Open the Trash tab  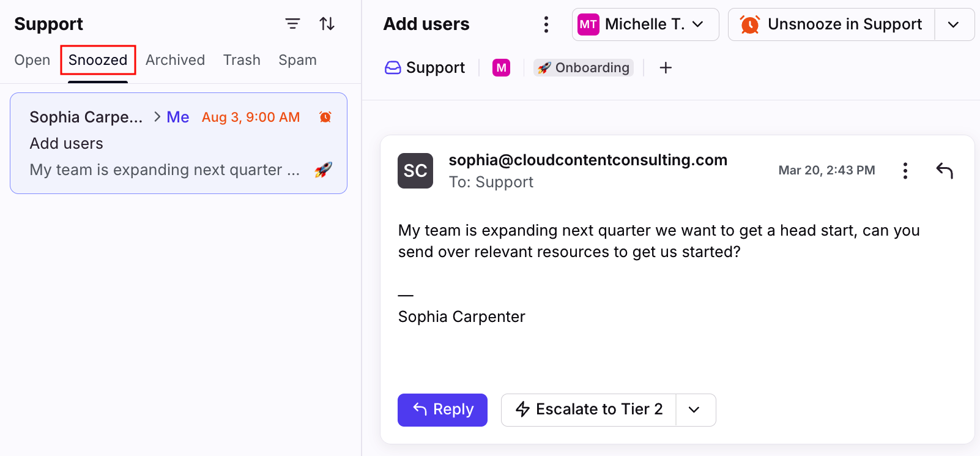[x=242, y=60]
